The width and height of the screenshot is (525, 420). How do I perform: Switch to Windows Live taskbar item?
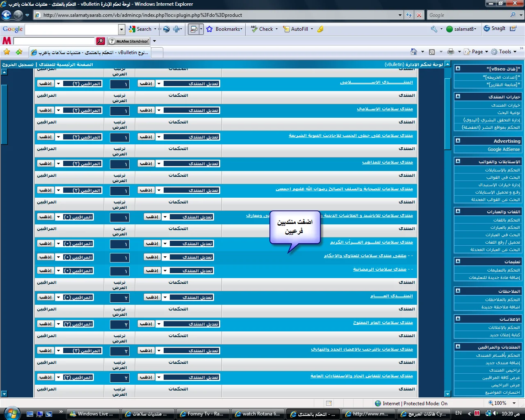93,414
